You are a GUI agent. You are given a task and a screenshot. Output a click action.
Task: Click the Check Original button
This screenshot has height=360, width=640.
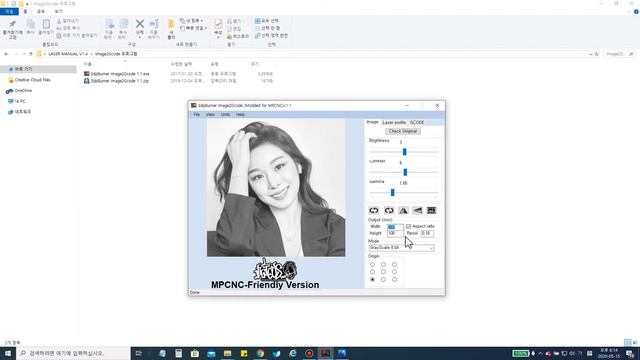point(403,131)
